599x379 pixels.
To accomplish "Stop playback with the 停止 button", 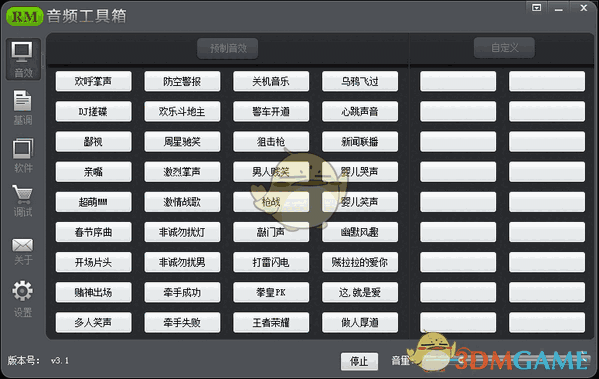I will [x=359, y=361].
